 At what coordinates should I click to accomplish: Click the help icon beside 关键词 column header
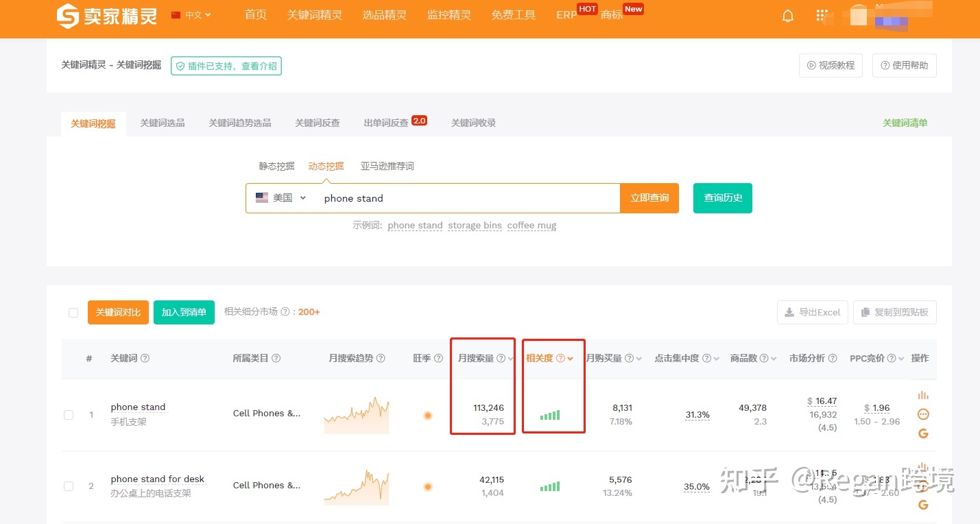145,358
